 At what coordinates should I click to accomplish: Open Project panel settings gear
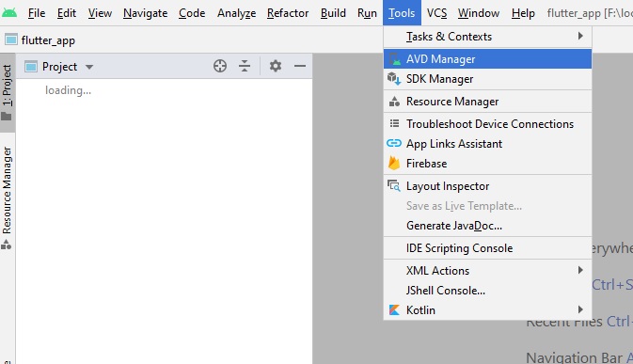coord(276,66)
